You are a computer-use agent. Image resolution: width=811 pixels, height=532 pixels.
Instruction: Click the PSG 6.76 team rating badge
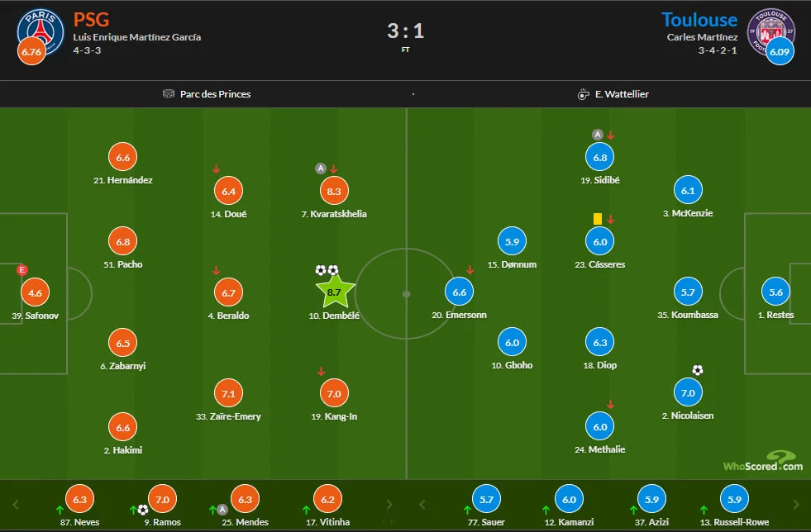(31, 52)
